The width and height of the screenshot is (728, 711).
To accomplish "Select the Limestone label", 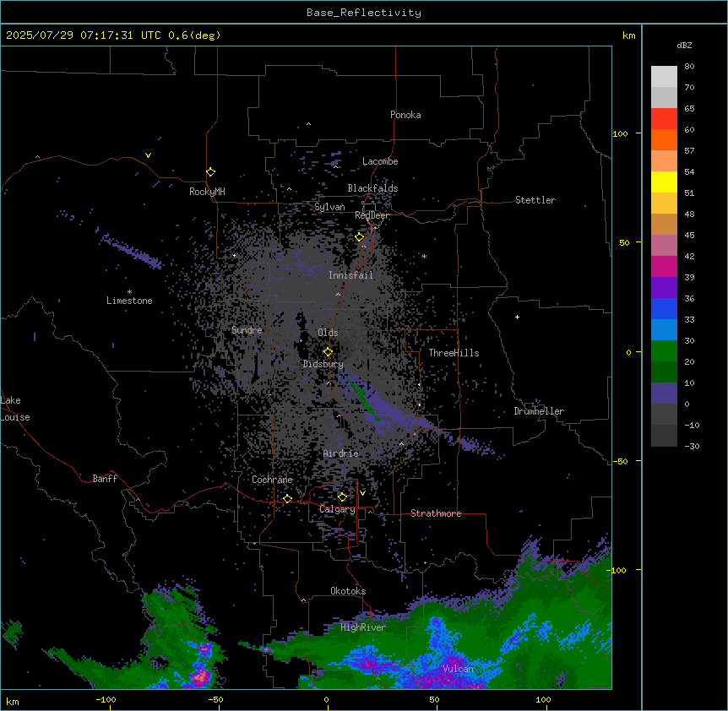I will coord(129,301).
